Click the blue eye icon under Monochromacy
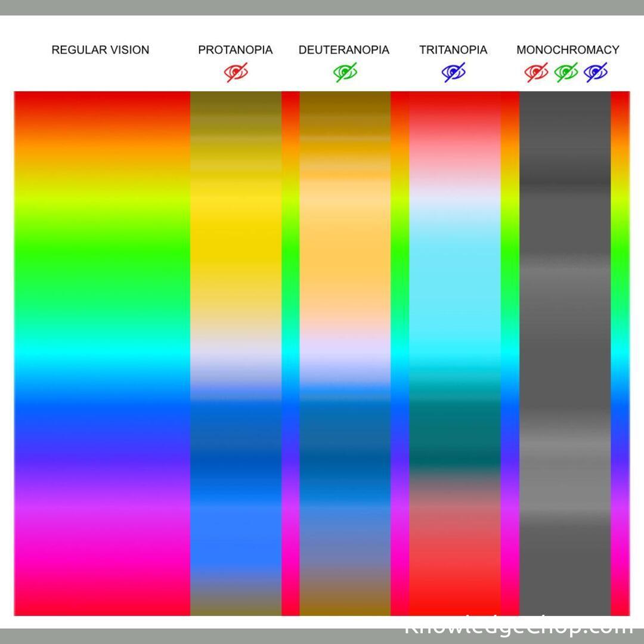 [596, 72]
